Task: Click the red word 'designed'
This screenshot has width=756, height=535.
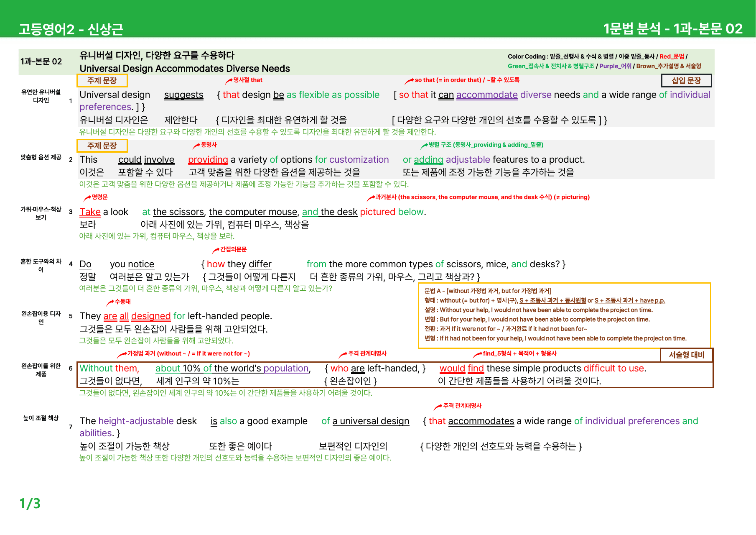Action: [x=151, y=316]
